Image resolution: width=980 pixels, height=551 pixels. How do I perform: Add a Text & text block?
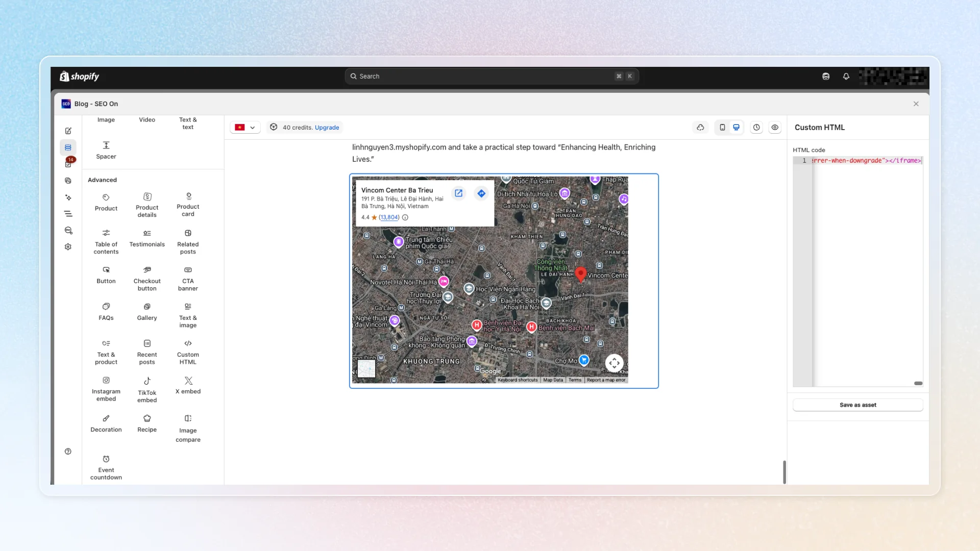(x=188, y=123)
